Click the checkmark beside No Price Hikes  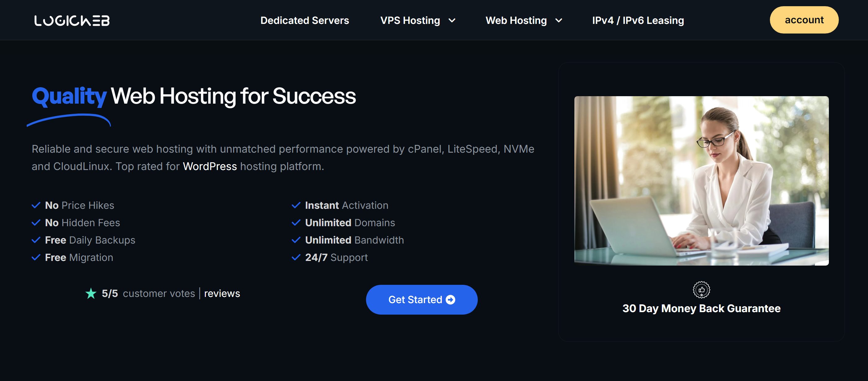36,205
